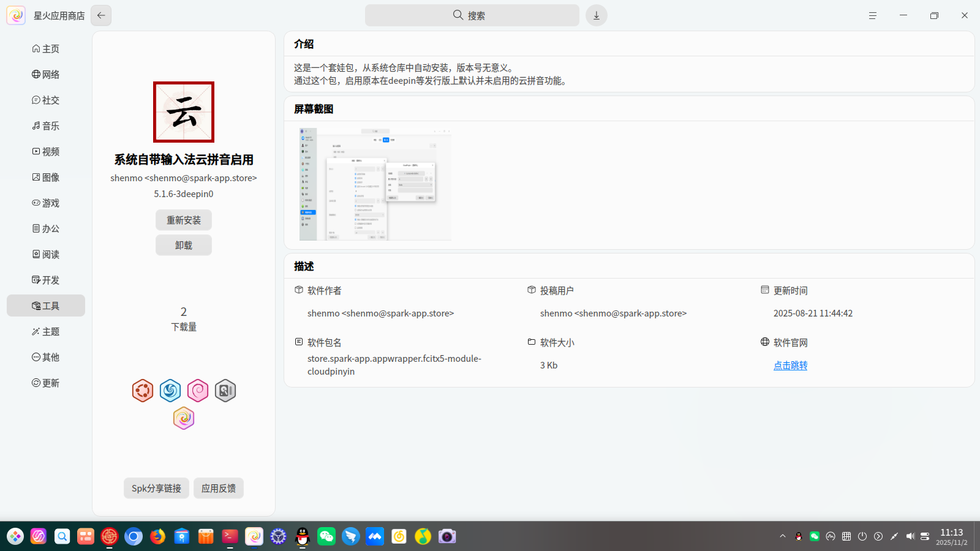The height and width of the screenshot is (551, 980).
Task: Click the Spk分享链接 button
Action: (156, 488)
